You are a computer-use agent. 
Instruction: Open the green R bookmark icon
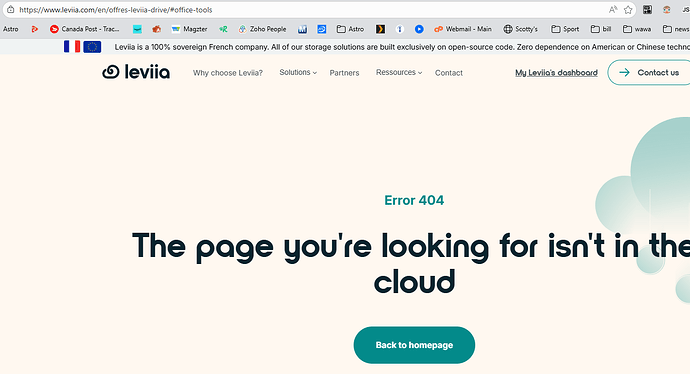tap(224, 29)
